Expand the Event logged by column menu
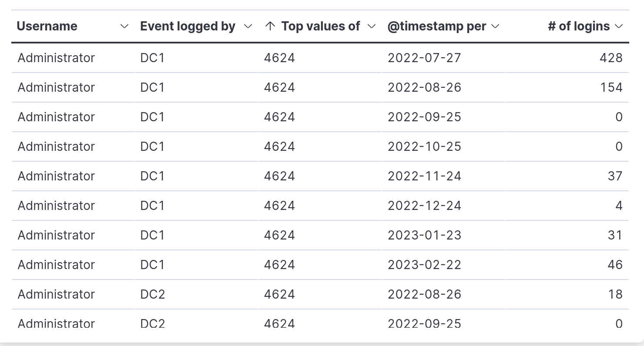 pyautogui.click(x=248, y=27)
